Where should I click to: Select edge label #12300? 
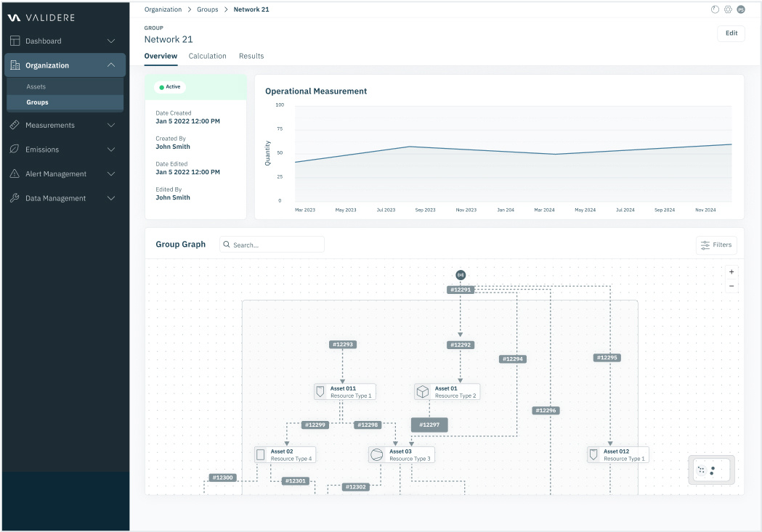[222, 478]
